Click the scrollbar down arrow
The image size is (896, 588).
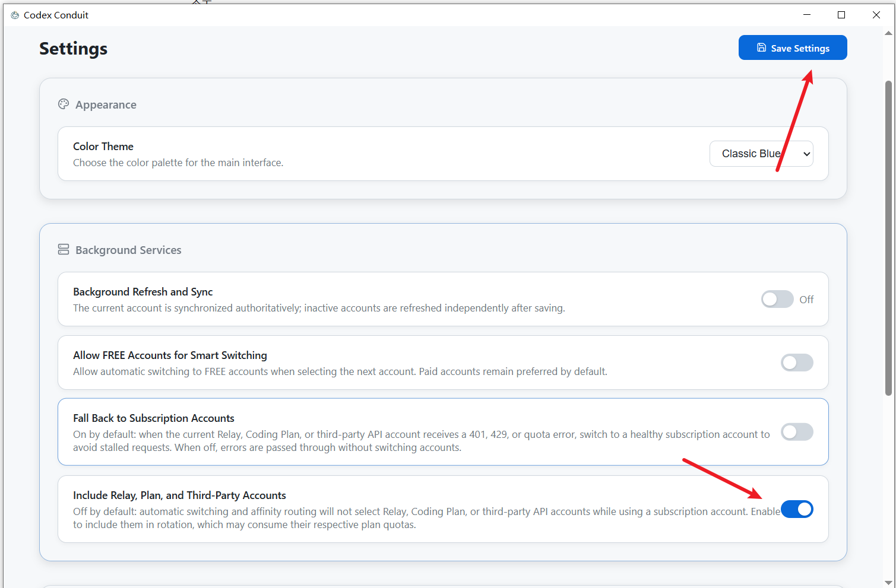tap(888, 583)
